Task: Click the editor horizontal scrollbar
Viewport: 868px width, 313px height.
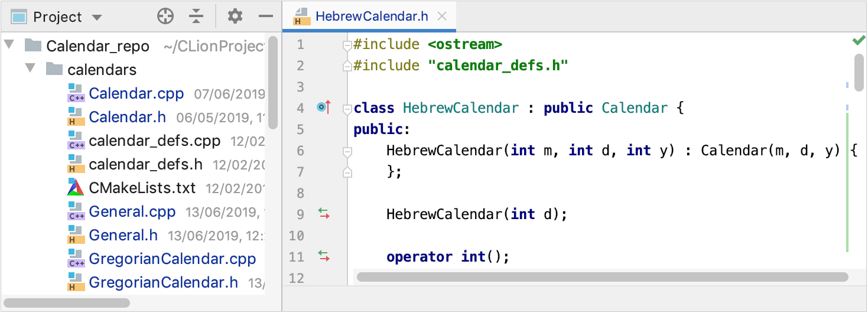Action: click(603, 276)
